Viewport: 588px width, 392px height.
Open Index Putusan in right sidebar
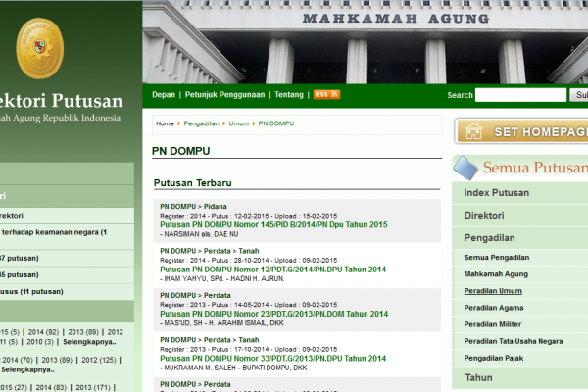(x=496, y=193)
